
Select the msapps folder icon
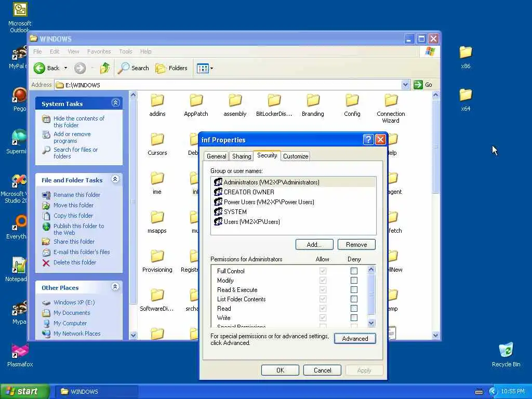pyautogui.click(x=157, y=218)
